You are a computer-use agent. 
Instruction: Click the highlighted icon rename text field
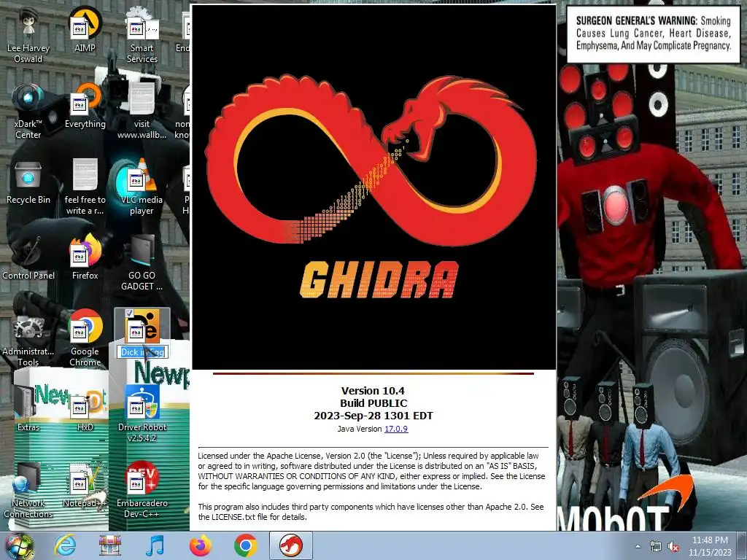142,352
